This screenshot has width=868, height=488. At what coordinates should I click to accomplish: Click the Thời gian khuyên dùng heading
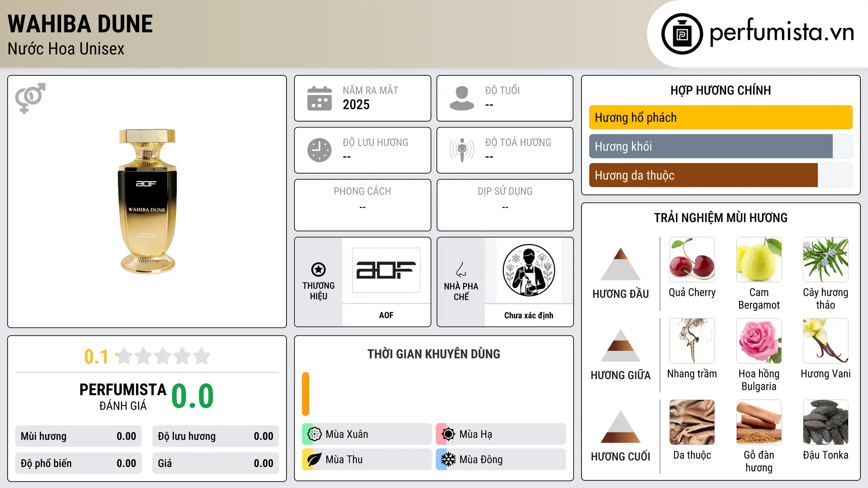pyautogui.click(x=434, y=354)
